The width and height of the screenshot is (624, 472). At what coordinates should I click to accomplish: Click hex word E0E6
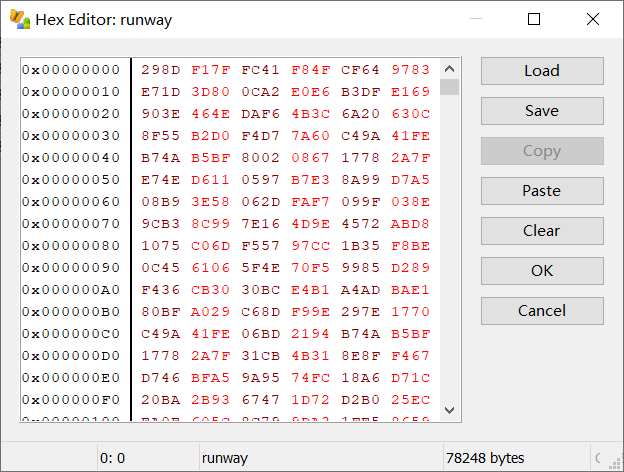(x=310, y=92)
